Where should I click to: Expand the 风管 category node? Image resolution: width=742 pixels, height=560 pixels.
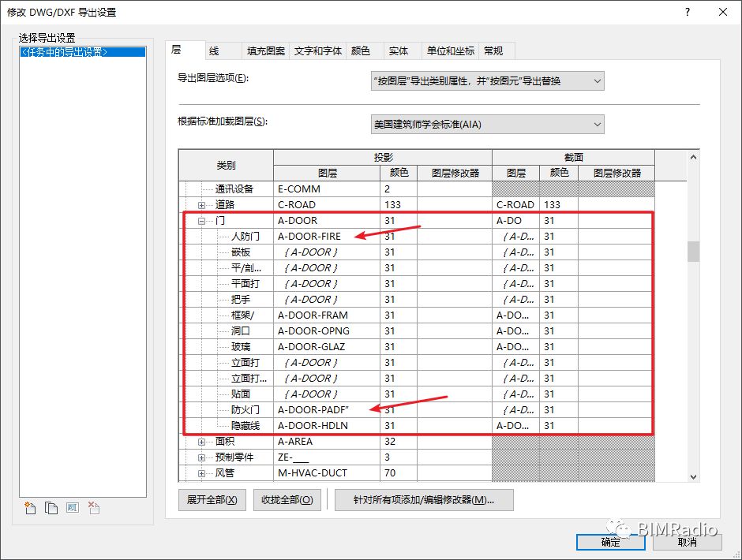[201, 473]
